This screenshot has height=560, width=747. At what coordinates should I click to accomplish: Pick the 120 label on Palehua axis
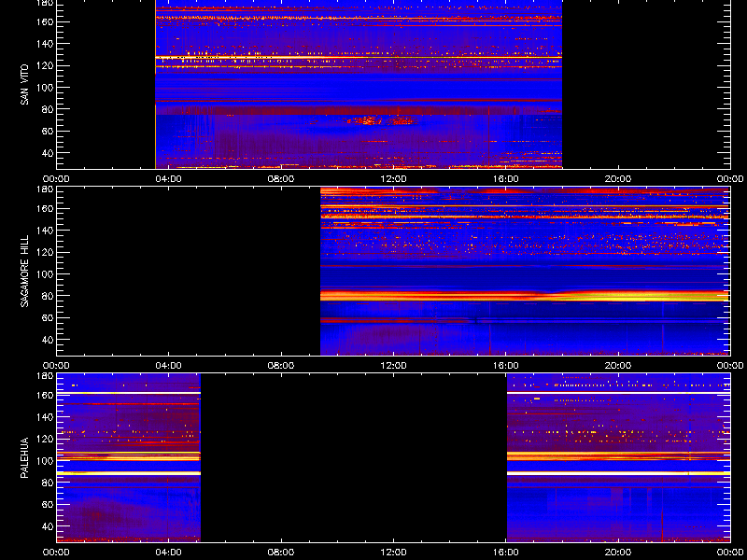pyautogui.click(x=46, y=439)
